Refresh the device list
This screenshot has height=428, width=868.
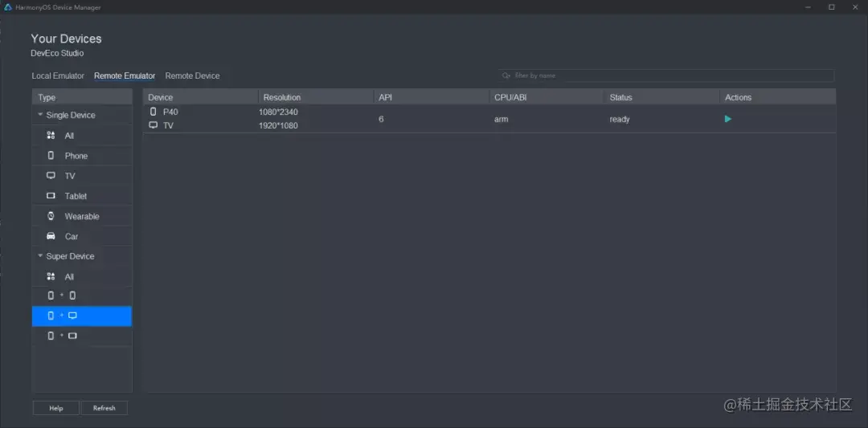tap(104, 408)
